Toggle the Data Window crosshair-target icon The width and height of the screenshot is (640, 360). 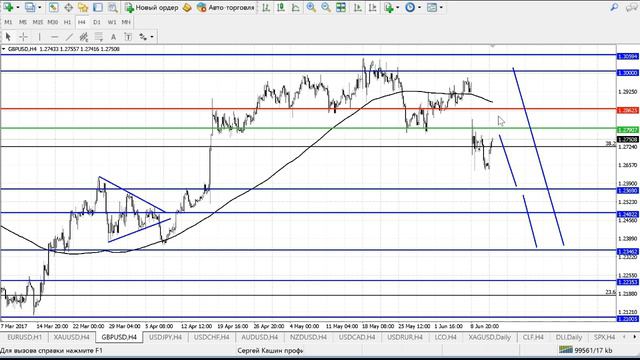click(x=68, y=7)
